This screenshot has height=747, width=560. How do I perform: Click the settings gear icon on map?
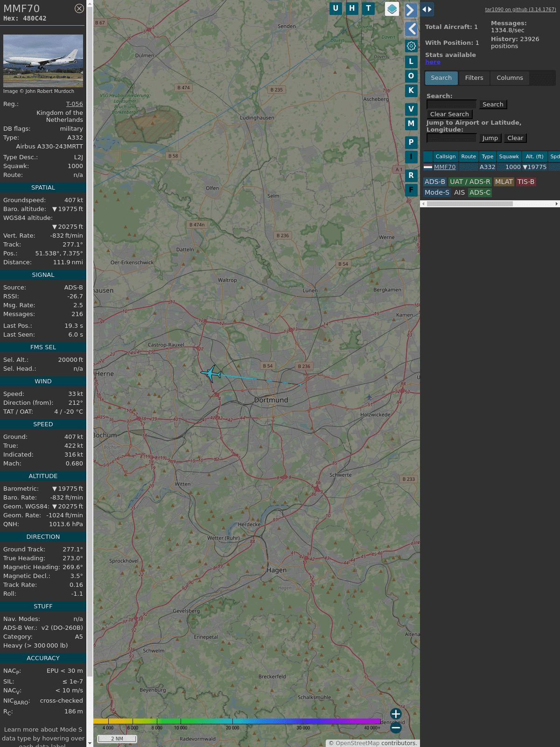(411, 46)
